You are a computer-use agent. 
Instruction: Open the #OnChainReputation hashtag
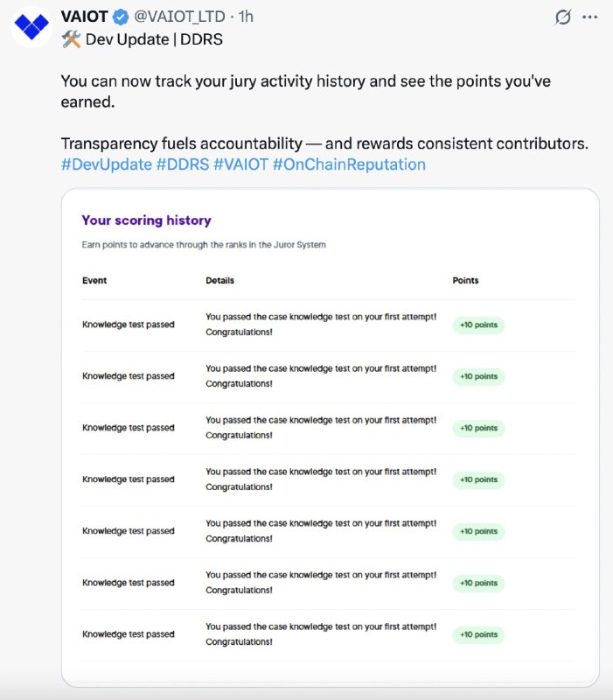pyautogui.click(x=349, y=164)
